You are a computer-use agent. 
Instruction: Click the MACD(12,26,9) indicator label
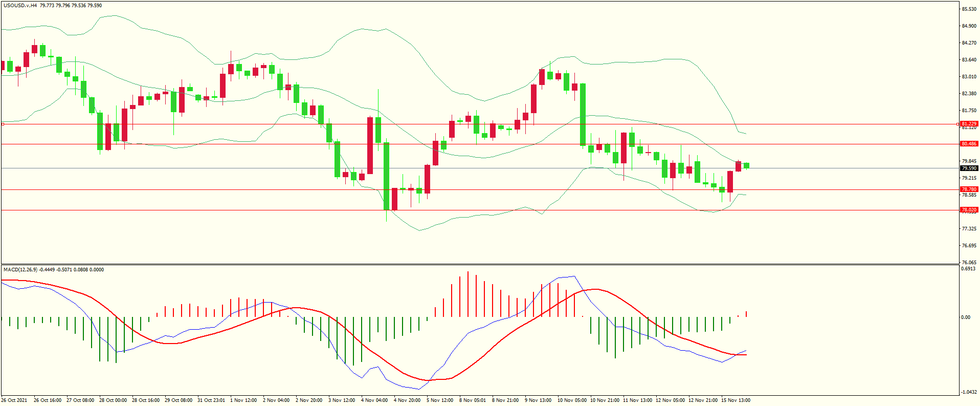click(20, 270)
